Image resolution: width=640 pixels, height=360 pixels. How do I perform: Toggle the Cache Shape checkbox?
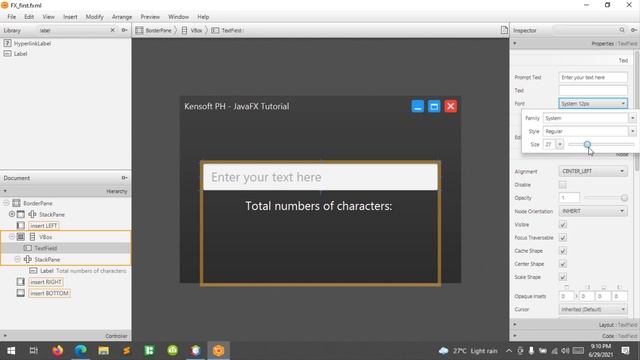[x=562, y=251]
